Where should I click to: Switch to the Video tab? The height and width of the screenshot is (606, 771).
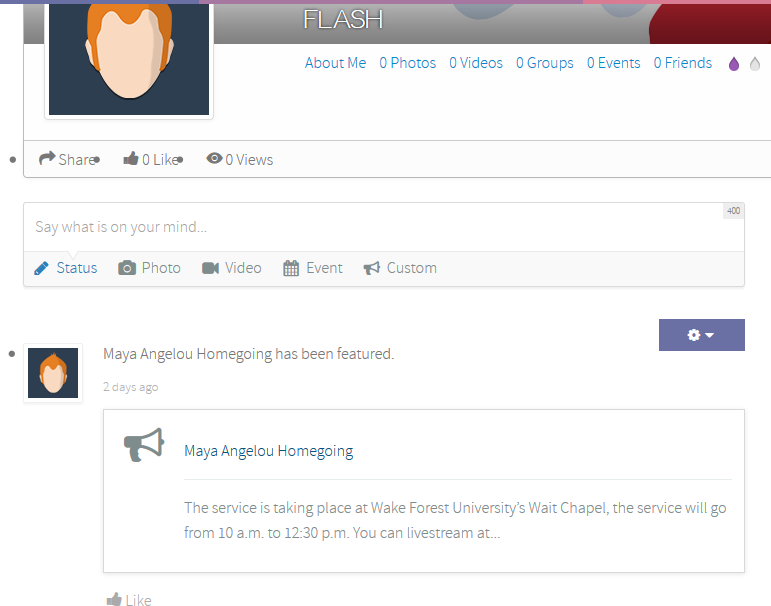pos(232,268)
